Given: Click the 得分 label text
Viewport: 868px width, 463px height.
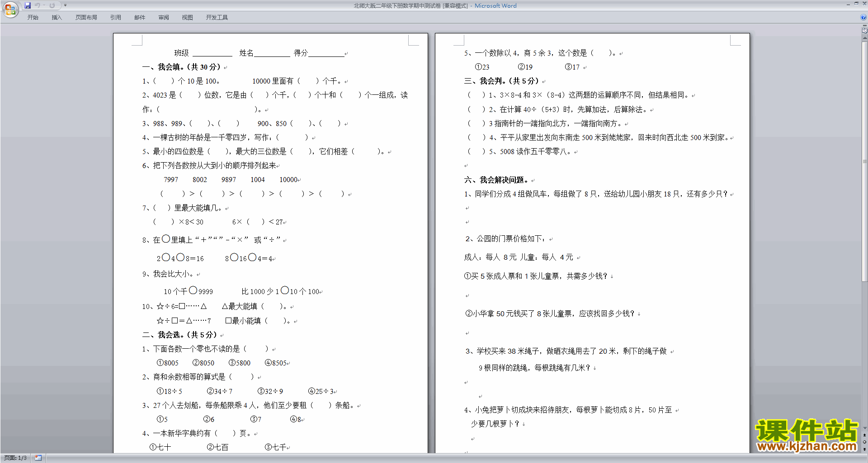Looking at the screenshot, I should tap(301, 53).
